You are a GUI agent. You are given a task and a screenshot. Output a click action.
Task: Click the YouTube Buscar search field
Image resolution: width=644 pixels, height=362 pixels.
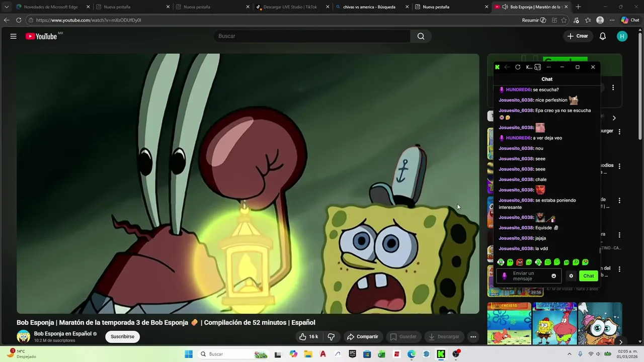(x=312, y=36)
